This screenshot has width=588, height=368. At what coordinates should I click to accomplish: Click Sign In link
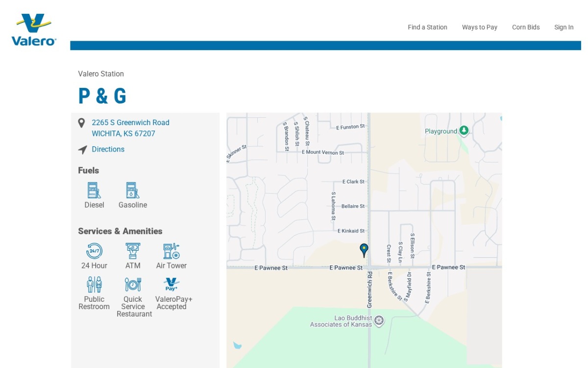(x=563, y=27)
